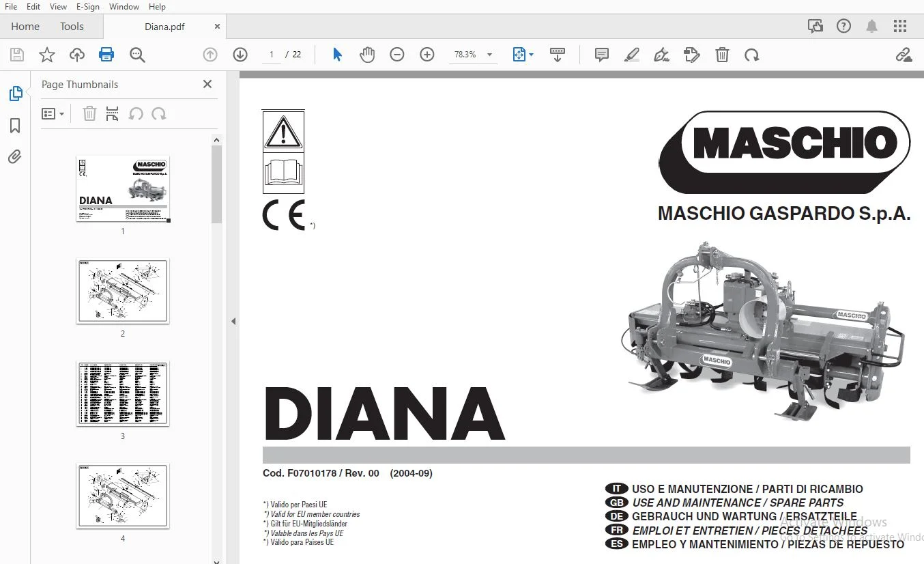Select the highlight text pen tool

pyautogui.click(x=632, y=55)
